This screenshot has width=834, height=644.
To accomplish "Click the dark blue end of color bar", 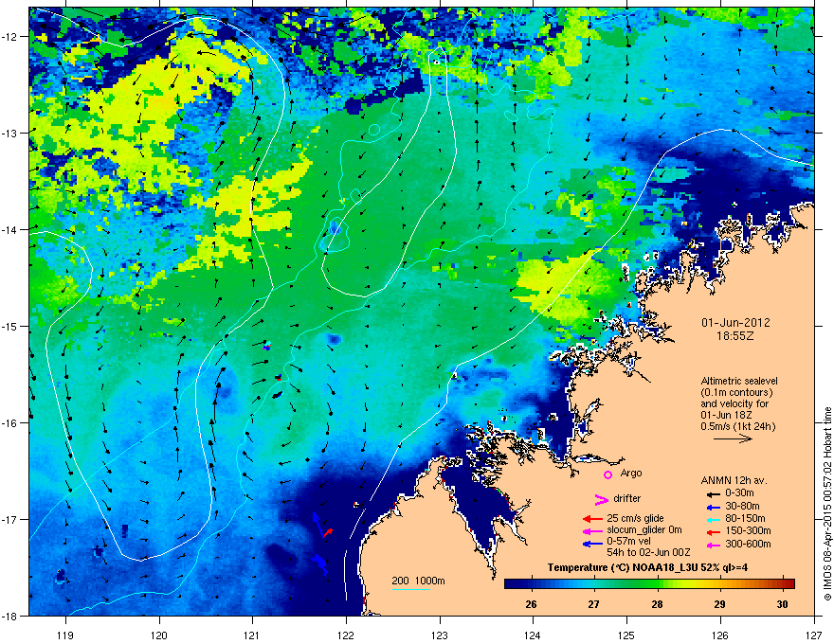I will click(x=511, y=584).
